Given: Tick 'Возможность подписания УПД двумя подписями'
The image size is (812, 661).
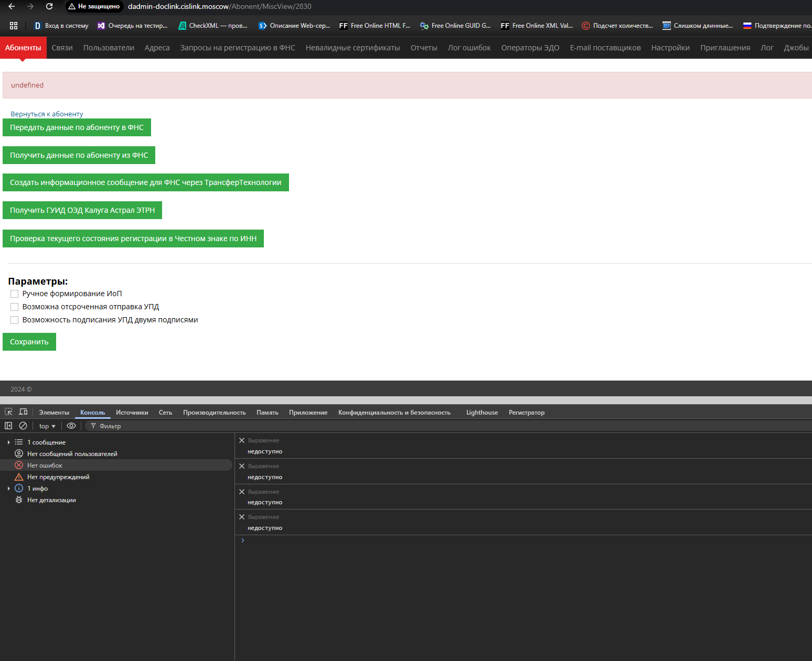Looking at the screenshot, I should (15, 320).
